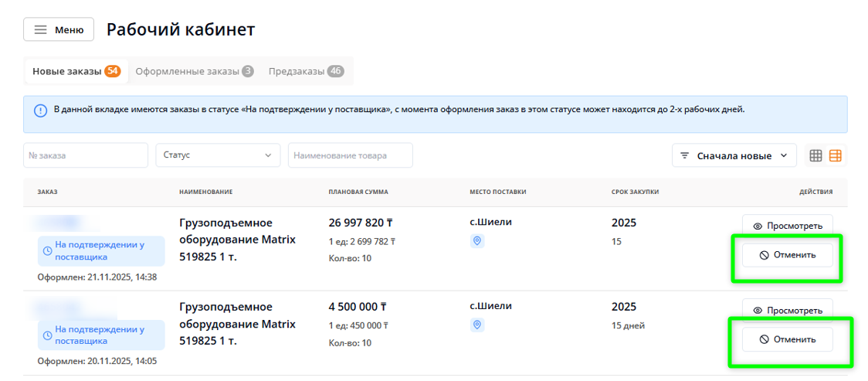
Task: Click location pin icon in second order
Action: [477, 325]
